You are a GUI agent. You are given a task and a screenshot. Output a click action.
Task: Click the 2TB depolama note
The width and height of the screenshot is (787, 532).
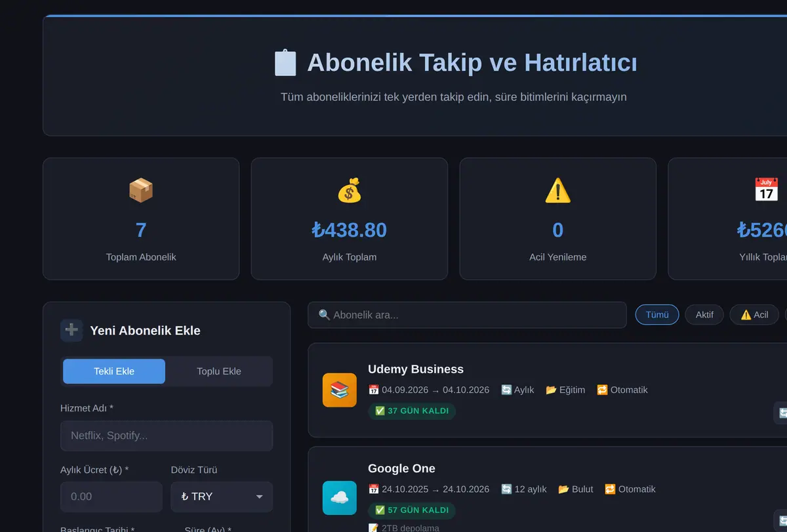(x=404, y=528)
